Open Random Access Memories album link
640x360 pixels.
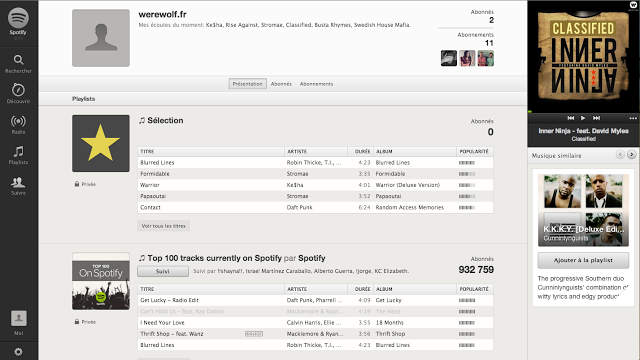click(x=409, y=207)
